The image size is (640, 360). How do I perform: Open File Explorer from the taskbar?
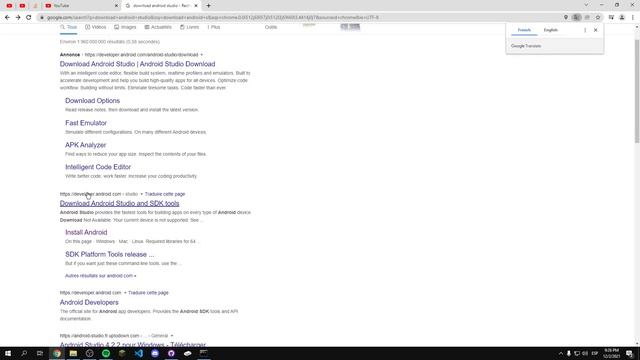pos(73,353)
